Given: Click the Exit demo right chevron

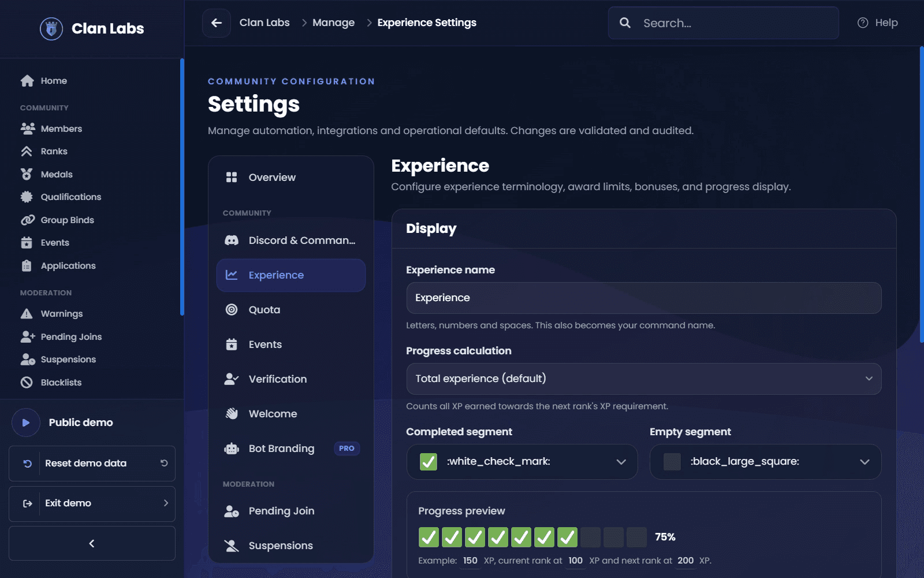Looking at the screenshot, I should 166,503.
